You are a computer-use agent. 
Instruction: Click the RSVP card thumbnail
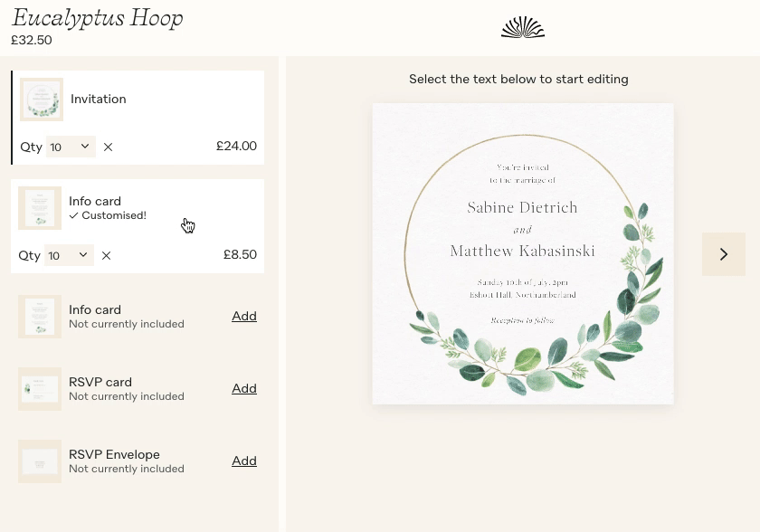click(x=40, y=389)
